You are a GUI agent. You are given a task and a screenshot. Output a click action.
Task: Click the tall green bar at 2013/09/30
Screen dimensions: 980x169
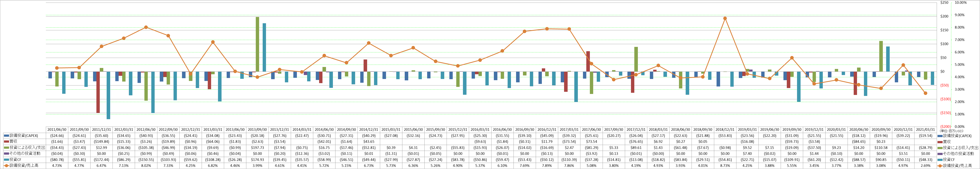coord(257,44)
